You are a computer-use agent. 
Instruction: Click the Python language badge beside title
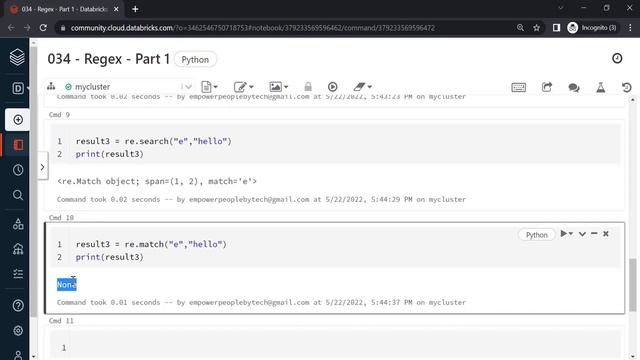pyautogui.click(x=195, y=60)
